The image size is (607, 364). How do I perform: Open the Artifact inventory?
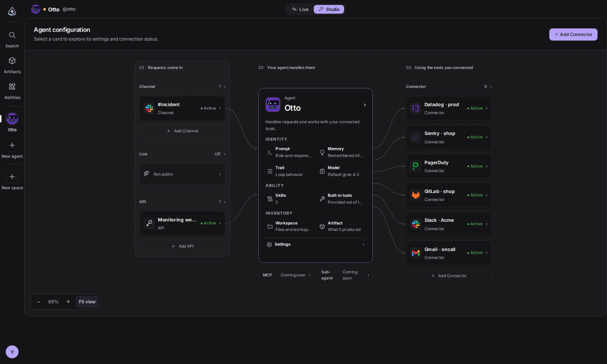tap(342, 226)
